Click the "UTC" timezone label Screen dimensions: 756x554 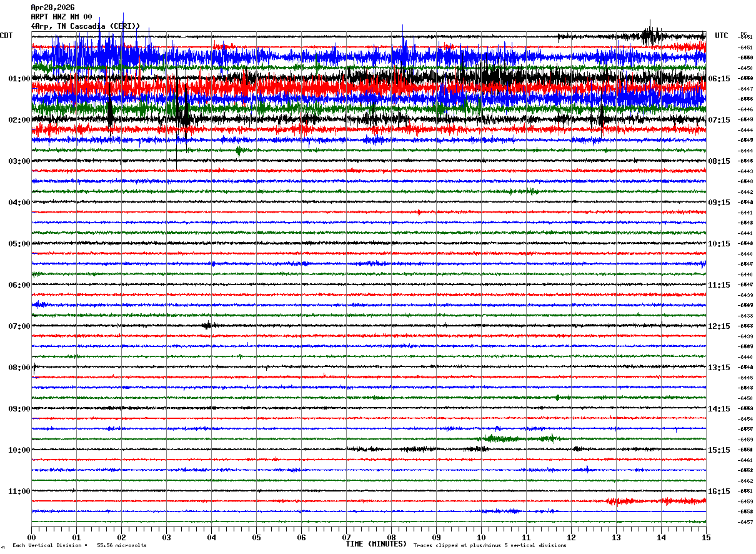point(722,36)
